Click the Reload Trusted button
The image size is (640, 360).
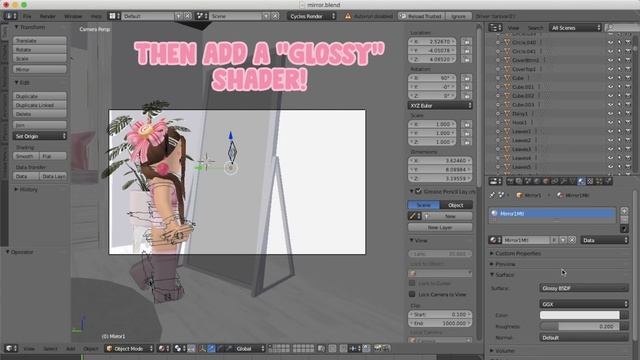pos(421,16)
